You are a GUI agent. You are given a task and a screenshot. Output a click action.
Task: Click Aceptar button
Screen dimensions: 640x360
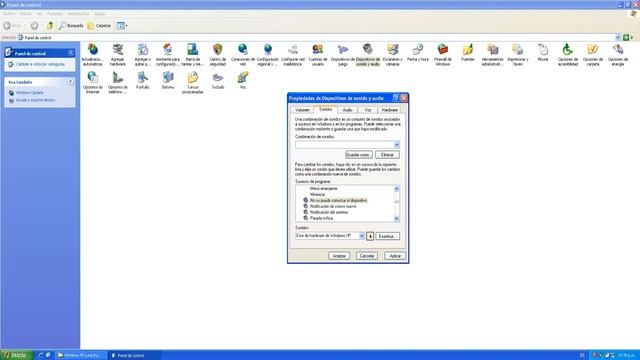coord(339,256)
